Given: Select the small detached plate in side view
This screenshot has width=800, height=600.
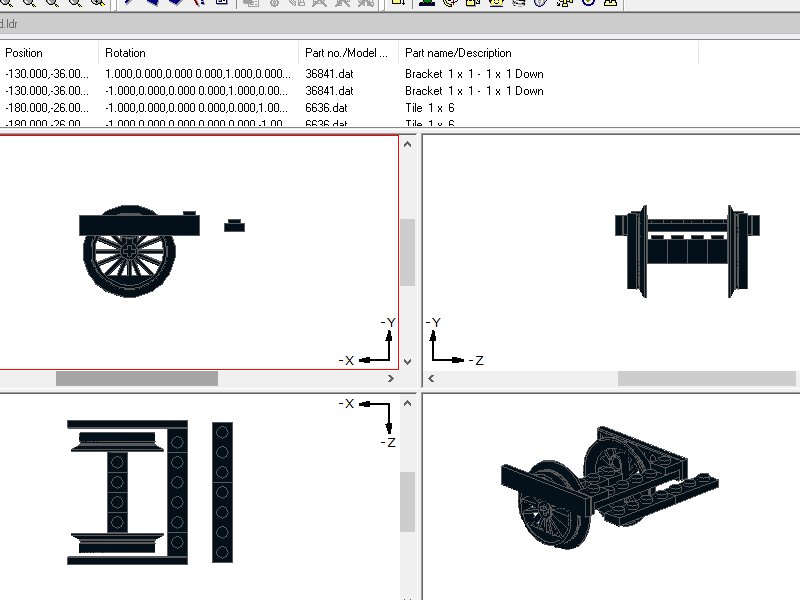Looking at the screenshot, I should [234, 226].
